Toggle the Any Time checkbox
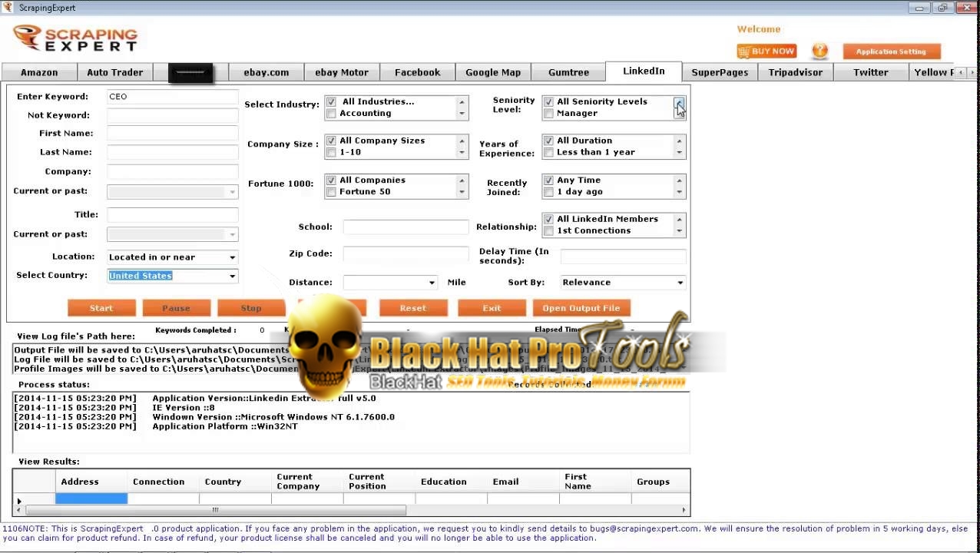980x553 pixels. 548,180
